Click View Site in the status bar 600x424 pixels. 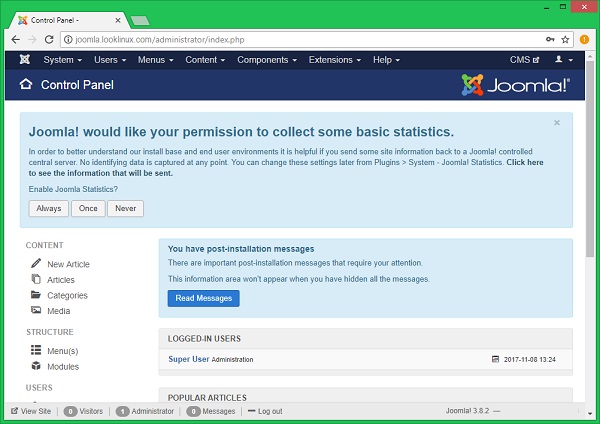31,411
